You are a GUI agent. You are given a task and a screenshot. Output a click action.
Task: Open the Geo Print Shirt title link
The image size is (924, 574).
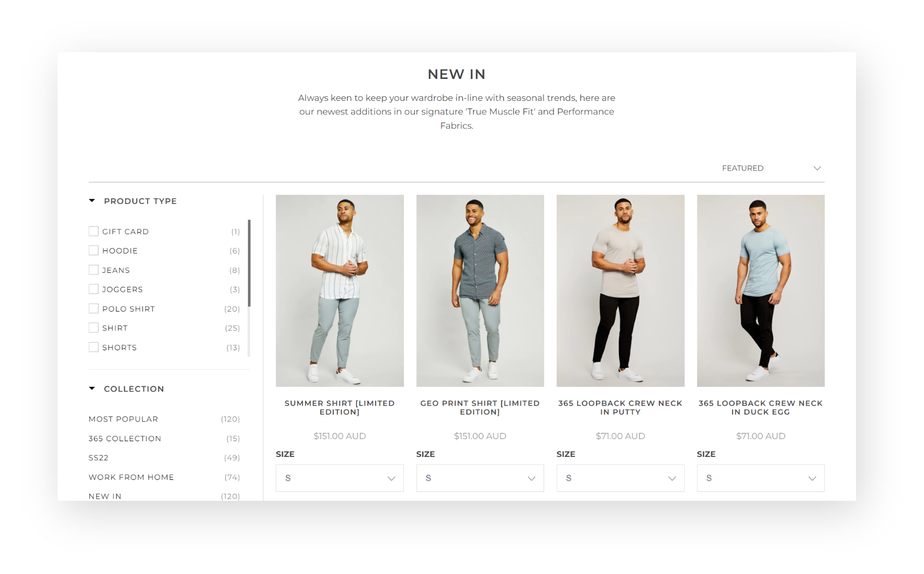click(x=480, y=407)
